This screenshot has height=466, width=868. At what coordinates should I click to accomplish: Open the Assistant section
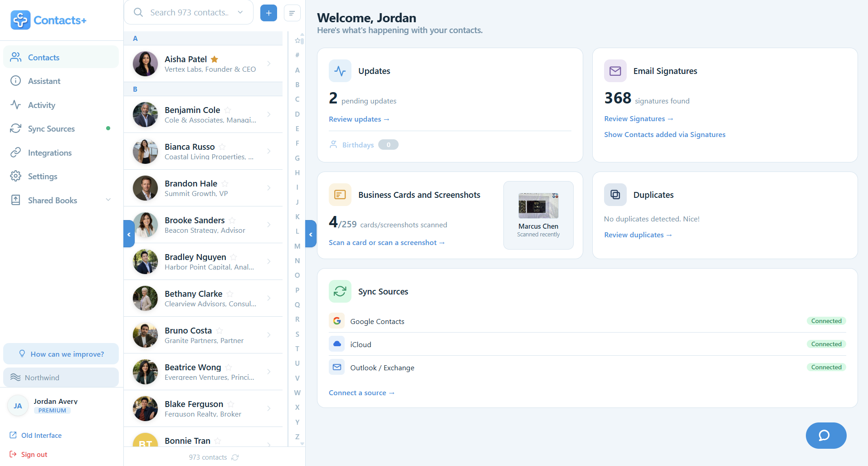click(61, 81)
